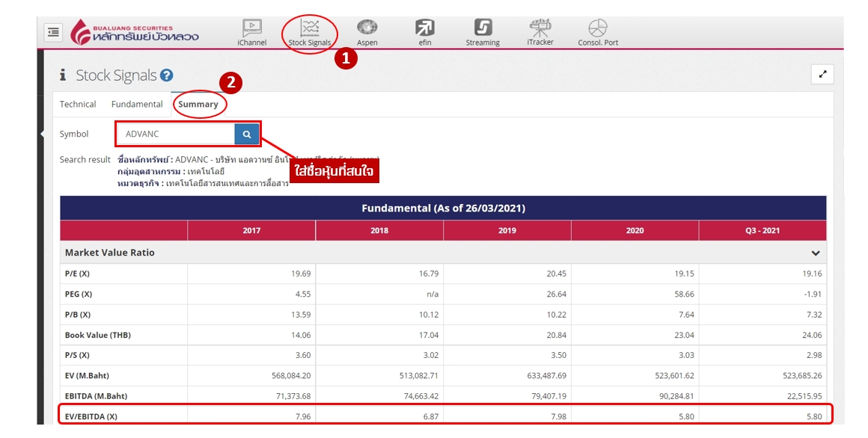Click the Market Value Ratio heading

(x=109, y=253)
